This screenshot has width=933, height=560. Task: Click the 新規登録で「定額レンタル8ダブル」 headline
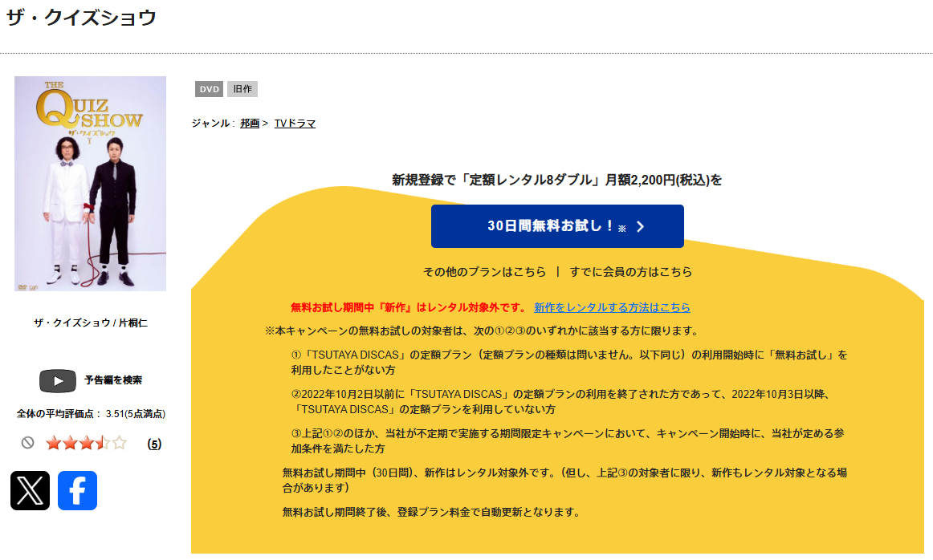(556, 180)
